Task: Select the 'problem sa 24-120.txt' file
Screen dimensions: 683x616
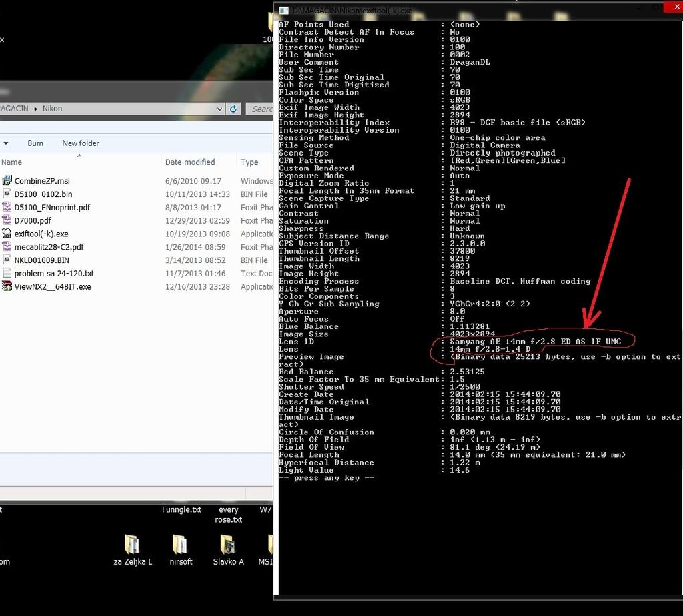Action: 53,274
